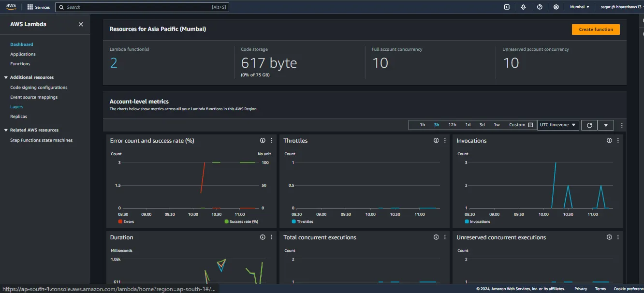Screen dimensions: 644x293
Task: Show info for Throttles chart
Action: (436, 141)
